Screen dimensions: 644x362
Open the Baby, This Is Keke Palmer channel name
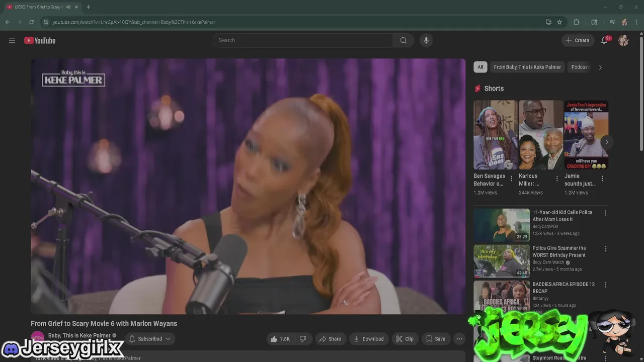79,336
